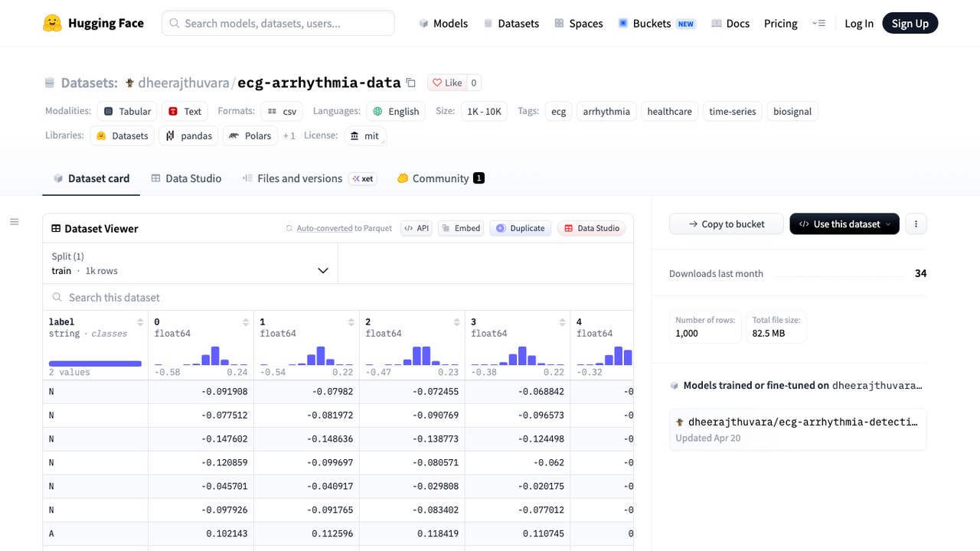
Task: Click the column 0 histogram
Action: pyautogui.click(x=201, y=355)
